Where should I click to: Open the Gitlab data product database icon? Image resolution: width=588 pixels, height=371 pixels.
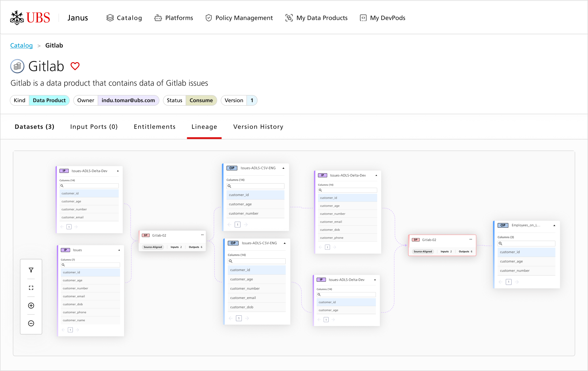(x=17, y=66)
